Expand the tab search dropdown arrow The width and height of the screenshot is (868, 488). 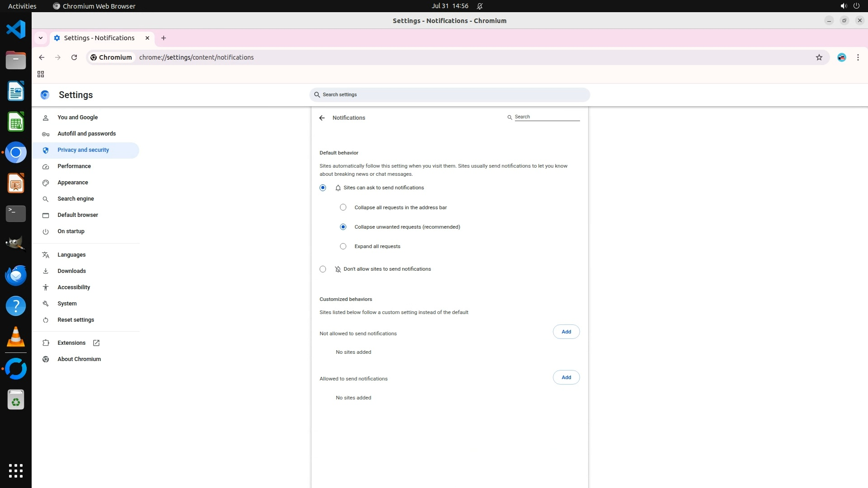tap(41, 38)
